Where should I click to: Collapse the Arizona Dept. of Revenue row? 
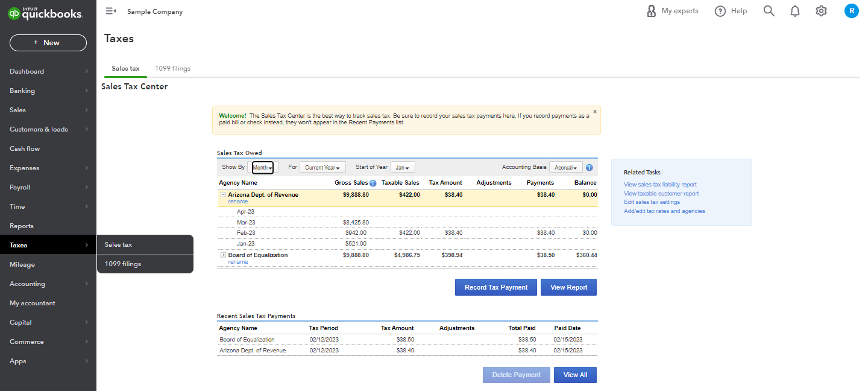point(223,195)
